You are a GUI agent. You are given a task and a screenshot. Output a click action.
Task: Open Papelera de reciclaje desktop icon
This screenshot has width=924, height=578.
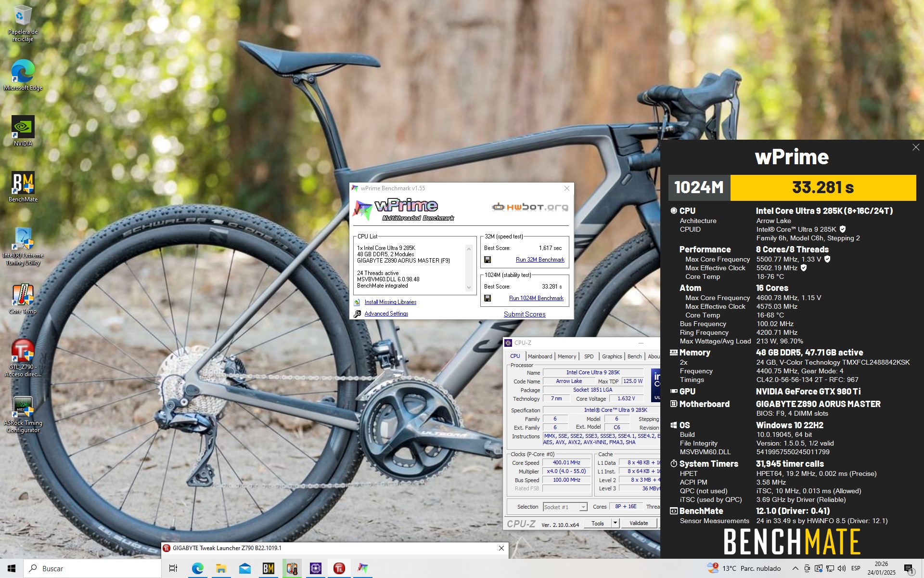pos(23,23)
